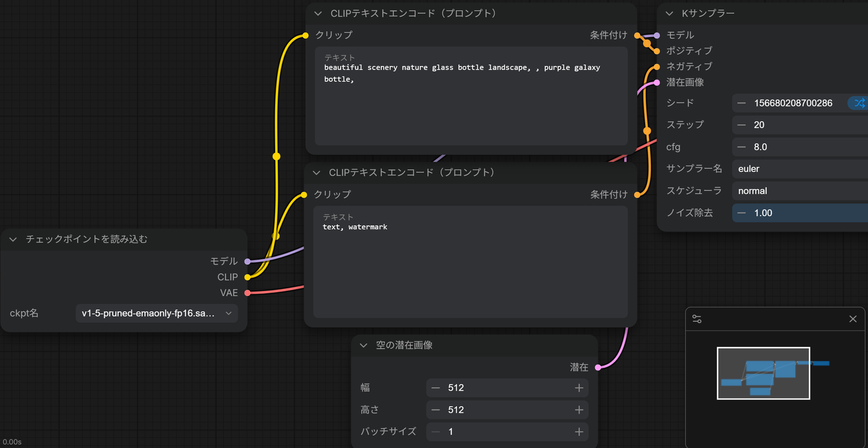
Task: Decrease the ステップ value with minus
Action: point(742,125)
